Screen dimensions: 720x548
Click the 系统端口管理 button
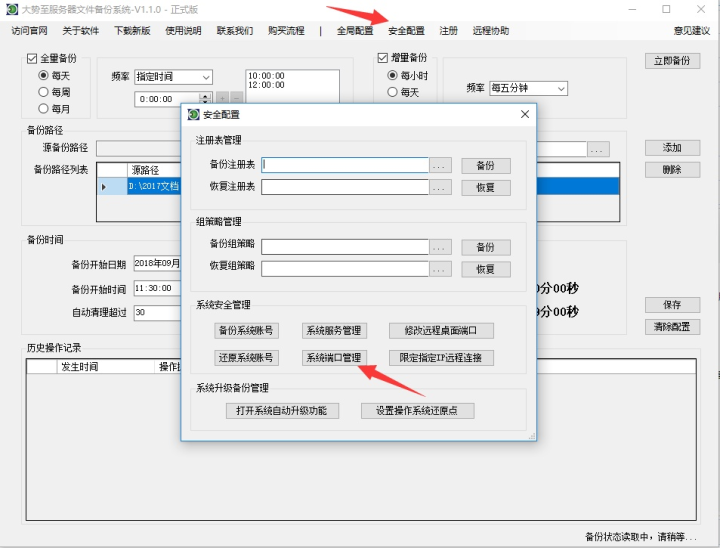(336, 357)
